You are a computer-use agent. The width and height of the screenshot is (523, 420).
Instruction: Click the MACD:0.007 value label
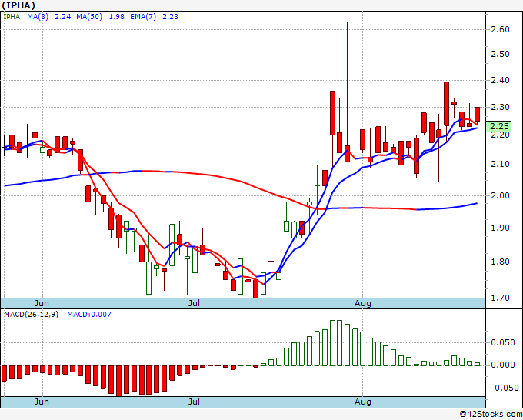click(89, 315)
